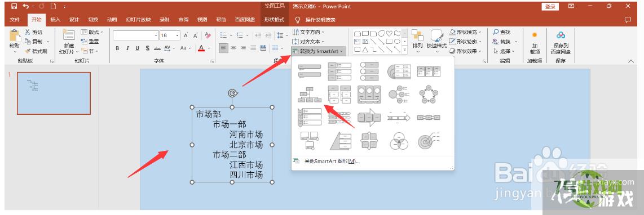
Task: Toggle Italic formatting
Action: 127,48
